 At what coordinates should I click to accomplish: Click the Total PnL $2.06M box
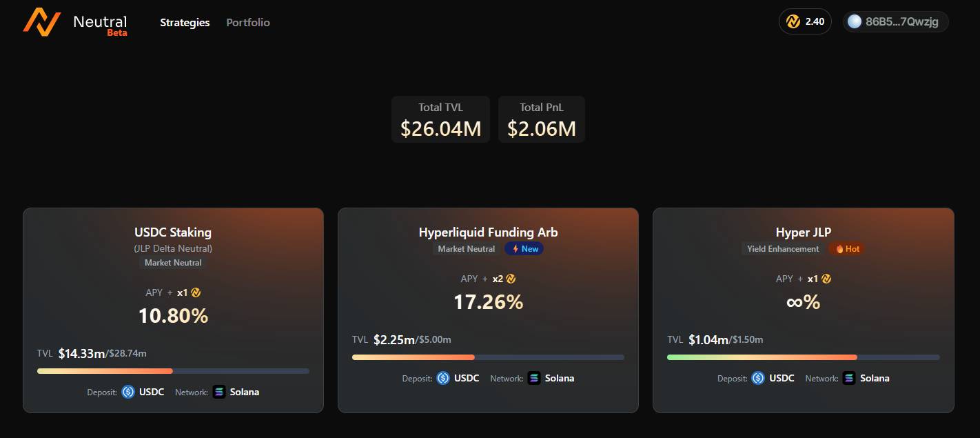pyautogui.click(x=542, y=119)
